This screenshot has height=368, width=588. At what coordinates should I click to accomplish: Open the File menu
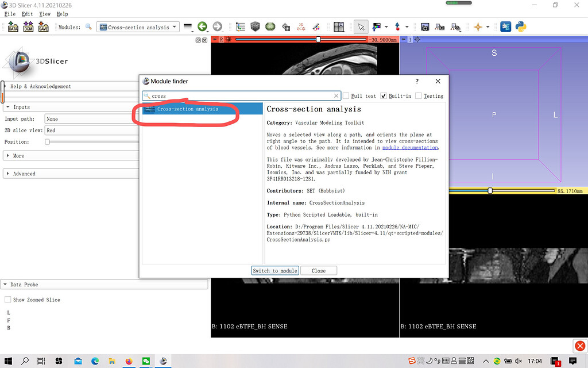click(10, 14)
